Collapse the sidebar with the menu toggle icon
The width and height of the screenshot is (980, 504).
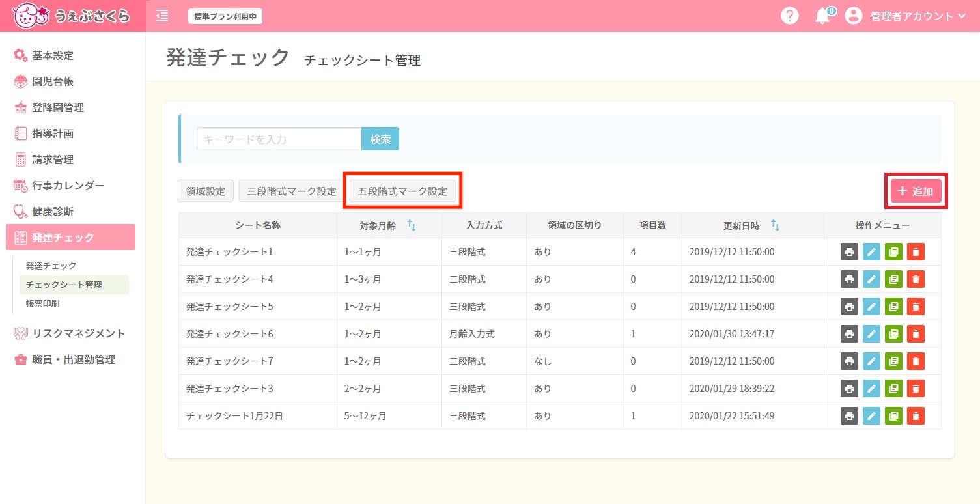coord(162,16)
